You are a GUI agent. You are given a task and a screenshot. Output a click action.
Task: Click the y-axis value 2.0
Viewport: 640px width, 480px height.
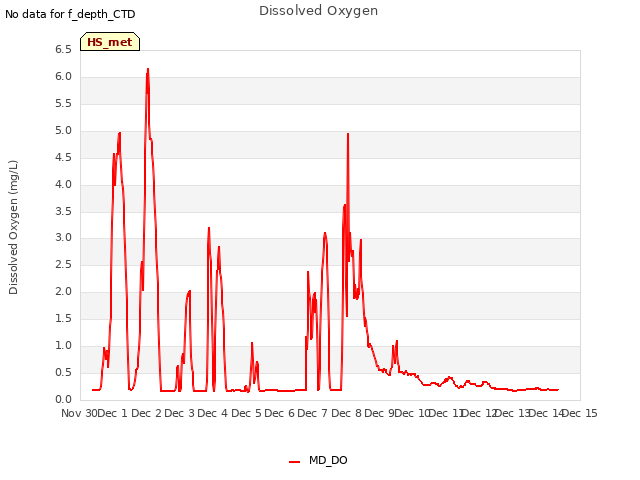pos(63,291)
